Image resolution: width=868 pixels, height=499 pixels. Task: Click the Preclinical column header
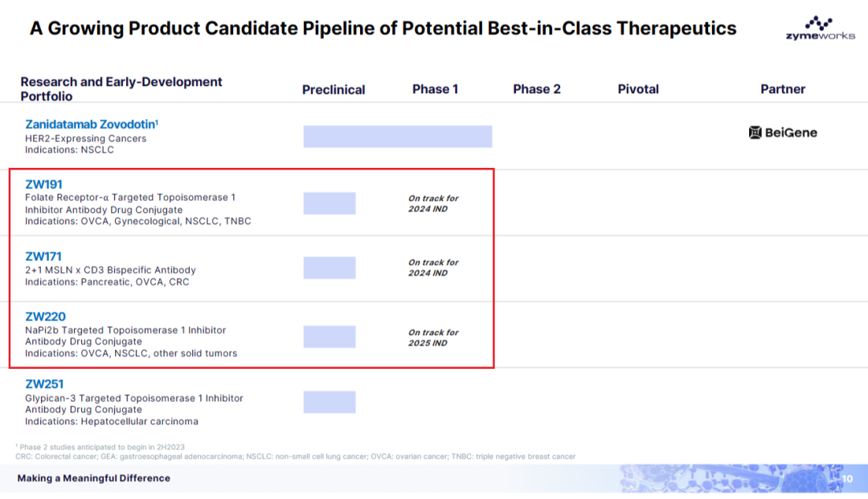click(334, 90)
